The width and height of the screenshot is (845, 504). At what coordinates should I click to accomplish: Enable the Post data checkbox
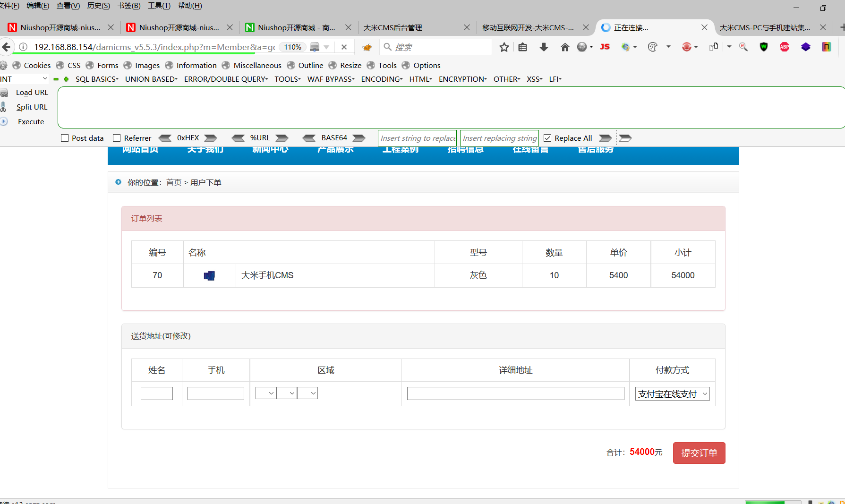coord(65,138)
